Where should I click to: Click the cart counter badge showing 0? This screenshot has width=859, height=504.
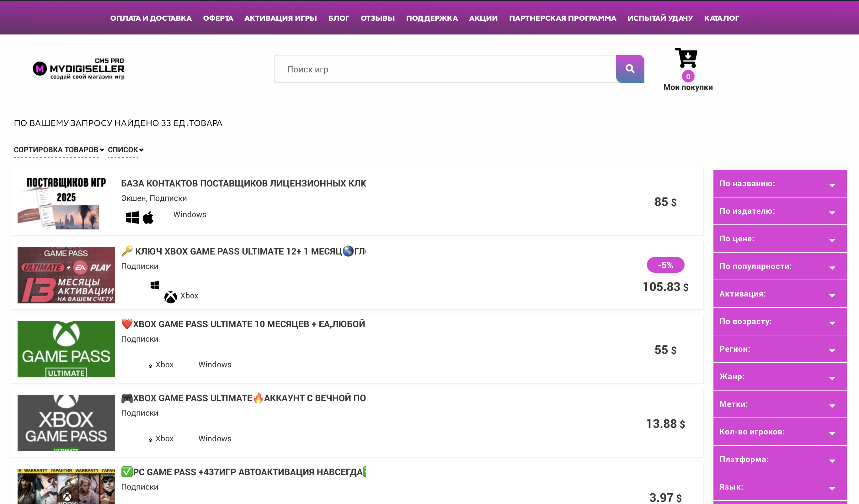click(x=688, y=76)
